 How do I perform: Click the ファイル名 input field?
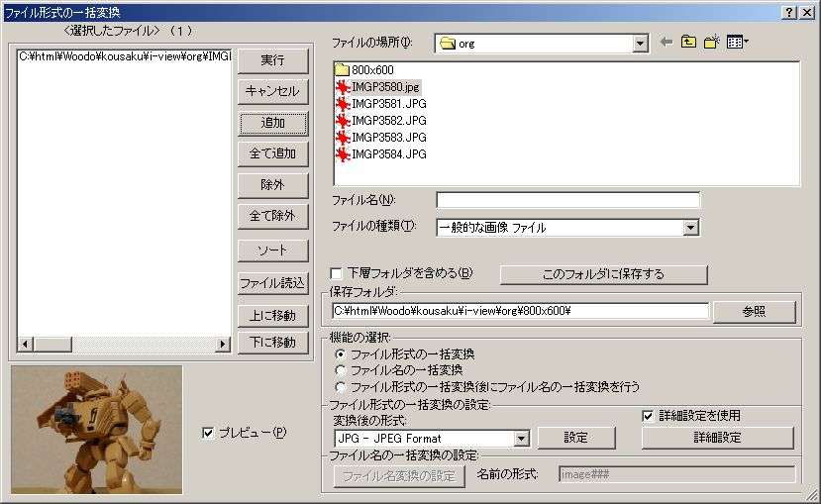tap(567, 200)
